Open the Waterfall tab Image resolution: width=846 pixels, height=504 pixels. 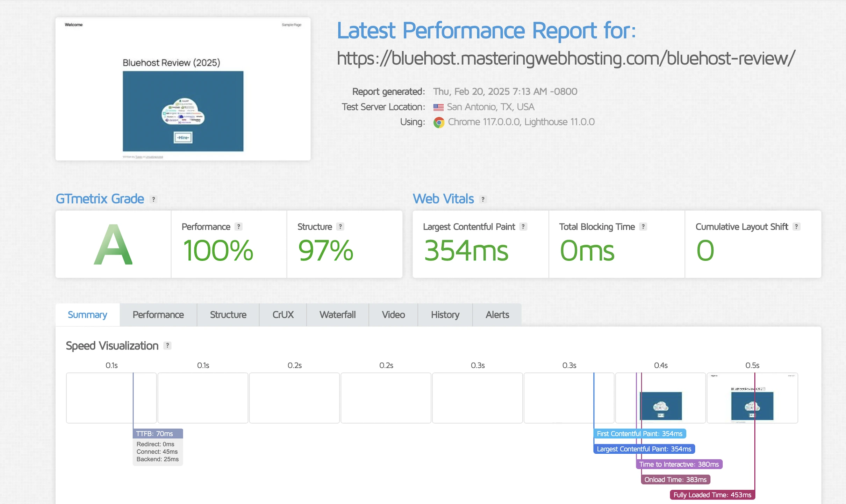tap(337, 315)
